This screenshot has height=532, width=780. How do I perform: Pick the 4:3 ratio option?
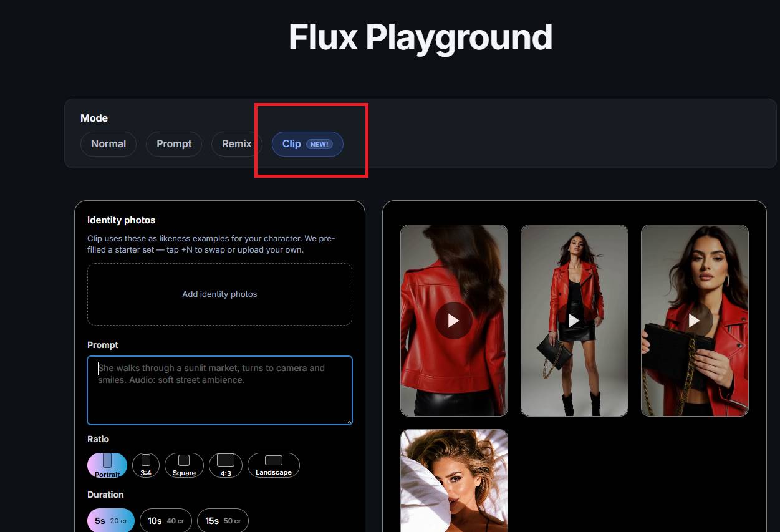tap(226, 465)
